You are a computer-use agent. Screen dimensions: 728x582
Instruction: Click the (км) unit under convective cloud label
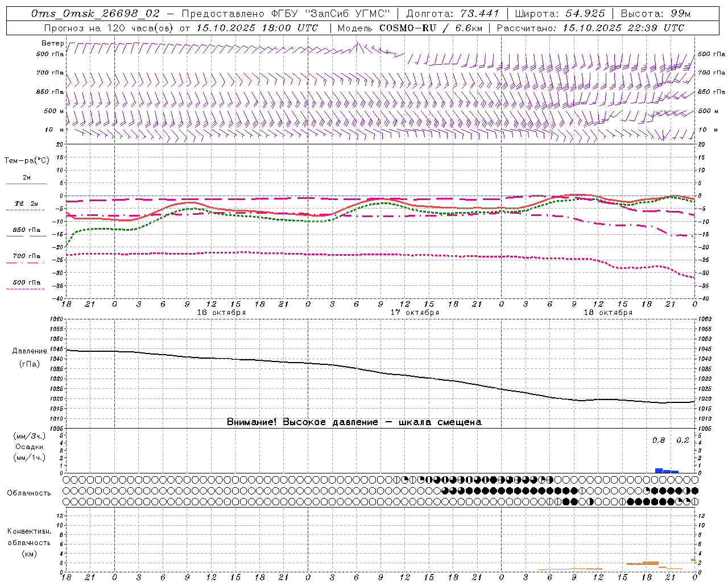(29, 554)
